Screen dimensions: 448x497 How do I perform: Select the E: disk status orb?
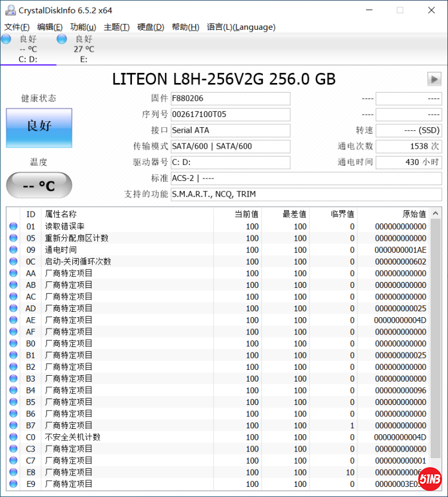click(62, 39)
